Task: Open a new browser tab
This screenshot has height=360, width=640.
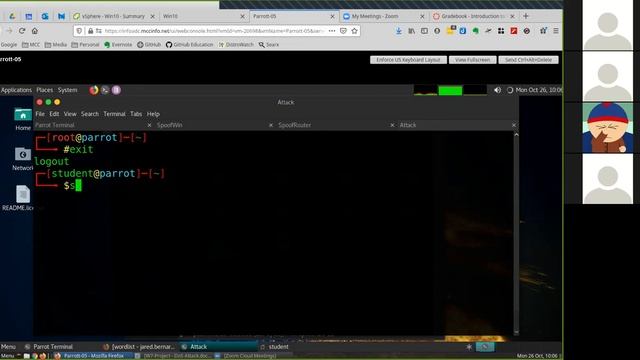Action: 526,16
